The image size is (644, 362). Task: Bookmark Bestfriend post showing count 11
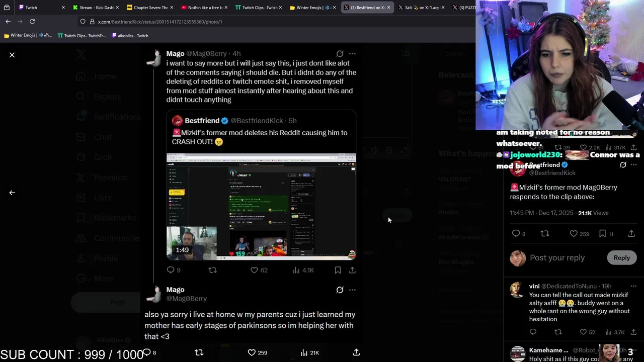pos(606,234)
